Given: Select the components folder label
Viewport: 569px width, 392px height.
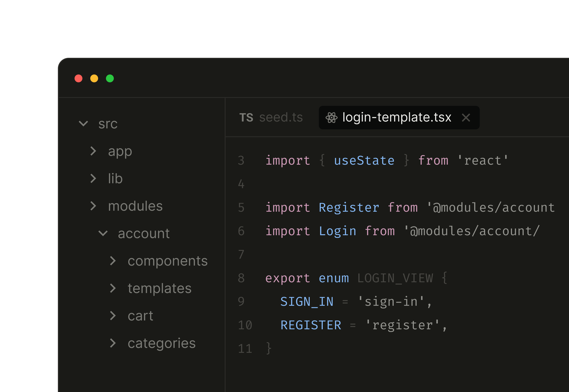Looking at the screenshot, I should point(168,261).
